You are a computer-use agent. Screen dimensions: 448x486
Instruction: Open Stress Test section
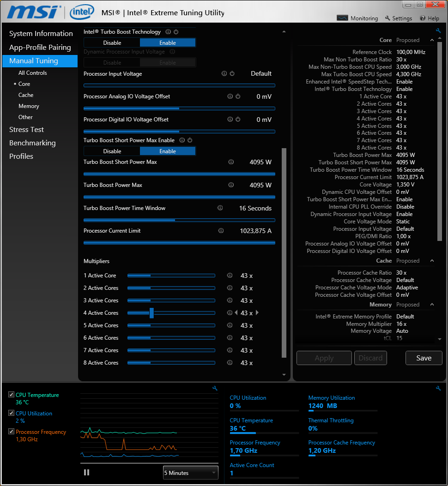pyautogui.click(x=26, y=130)
